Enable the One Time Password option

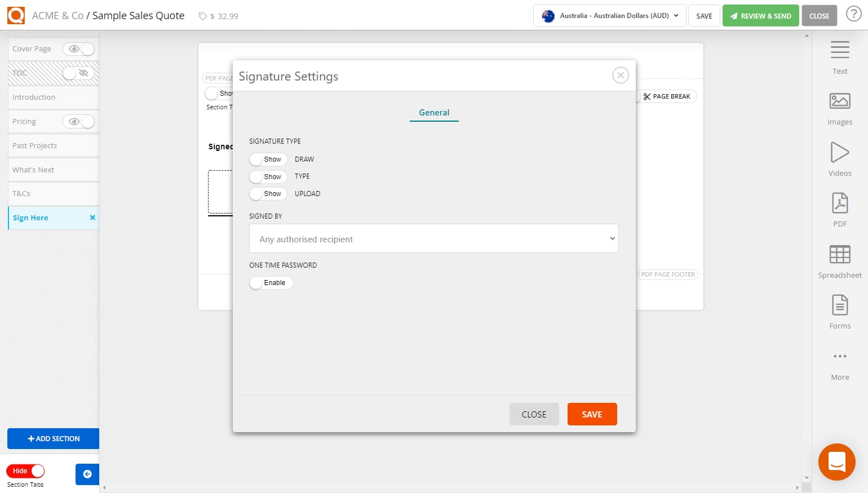271,282
